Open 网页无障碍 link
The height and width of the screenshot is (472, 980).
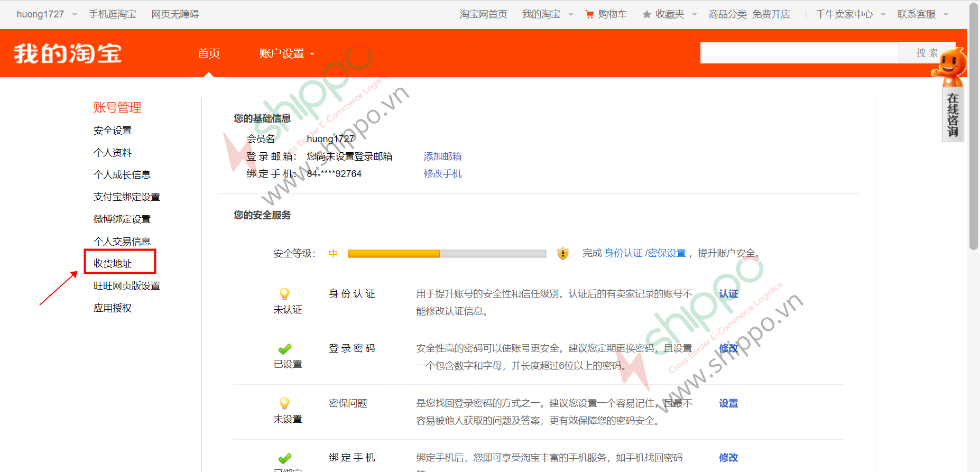(175, 14)
